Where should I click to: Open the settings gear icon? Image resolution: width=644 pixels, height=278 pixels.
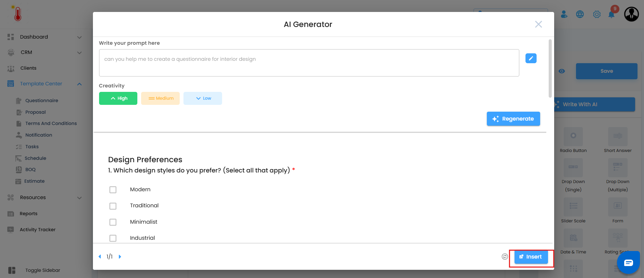click(x=597, y=14)
